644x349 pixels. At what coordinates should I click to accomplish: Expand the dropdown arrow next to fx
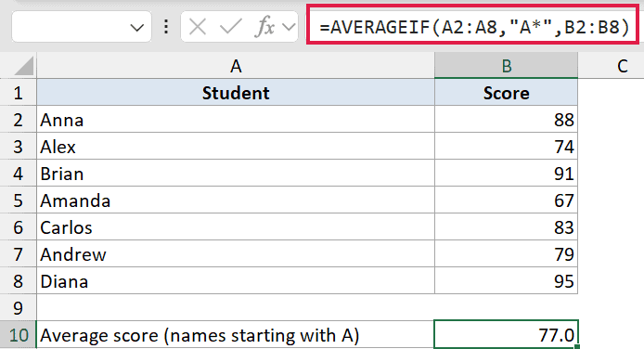(290, 28)
